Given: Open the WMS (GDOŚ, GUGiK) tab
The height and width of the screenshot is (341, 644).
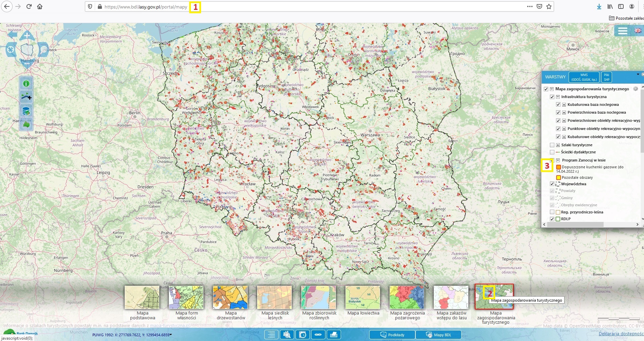Looking at the screenshot, I should pos(584,77).
